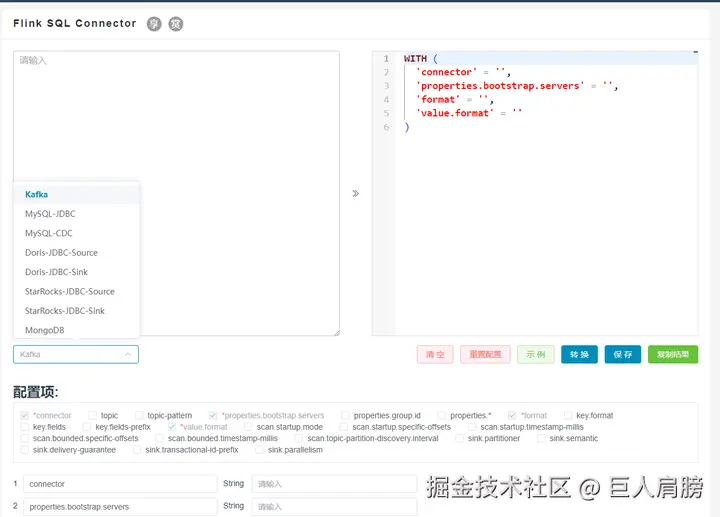Screen dimensions: 720x517
Task: Click properties.bootstrap.servers name field in row 2
Action: (120, 507)
